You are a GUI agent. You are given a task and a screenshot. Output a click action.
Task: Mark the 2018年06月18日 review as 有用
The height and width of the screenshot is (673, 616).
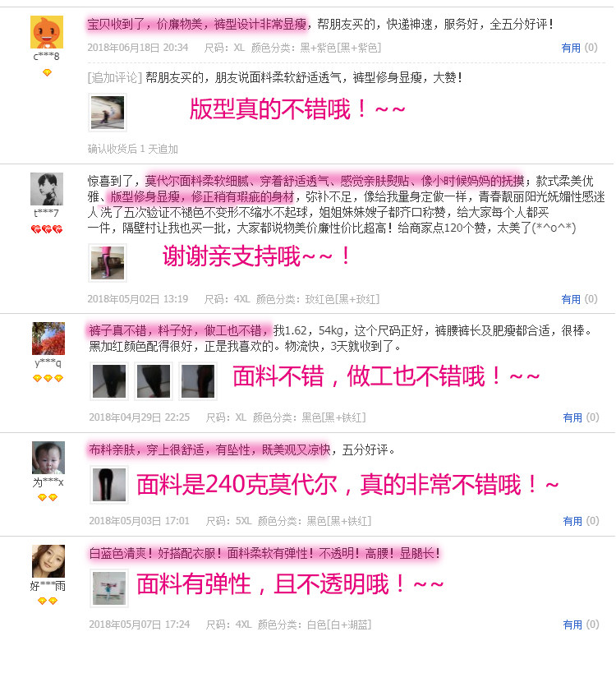pos(571,48)
